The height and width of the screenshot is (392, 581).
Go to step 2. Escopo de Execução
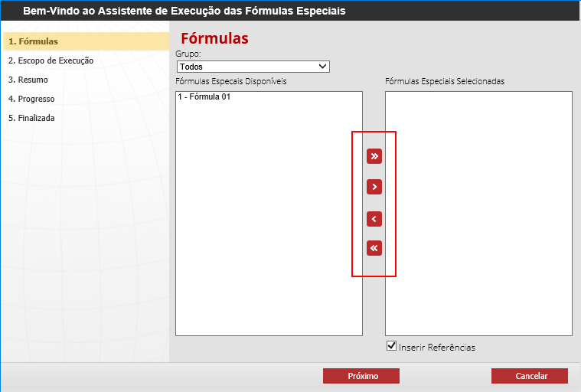51,60
